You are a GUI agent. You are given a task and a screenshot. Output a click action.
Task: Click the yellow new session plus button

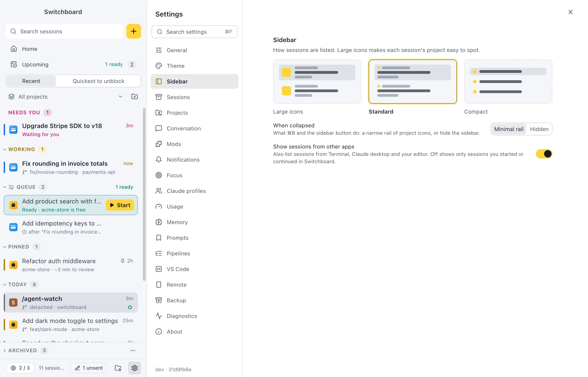[x=133, y=31]
